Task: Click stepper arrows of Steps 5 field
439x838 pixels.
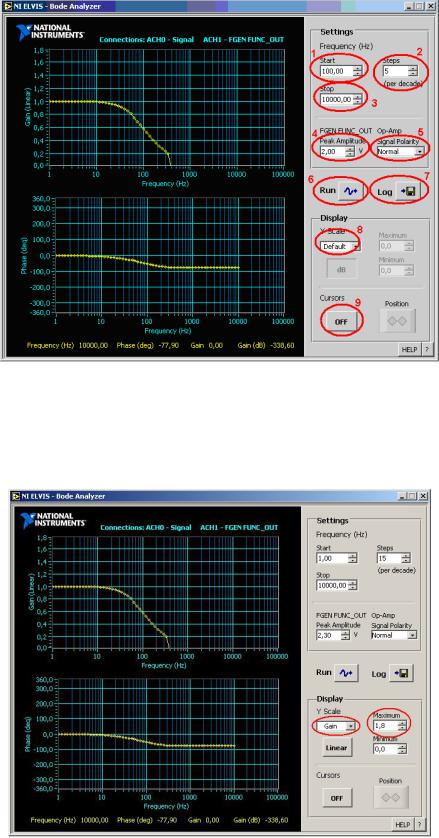Action: (412, 71)
